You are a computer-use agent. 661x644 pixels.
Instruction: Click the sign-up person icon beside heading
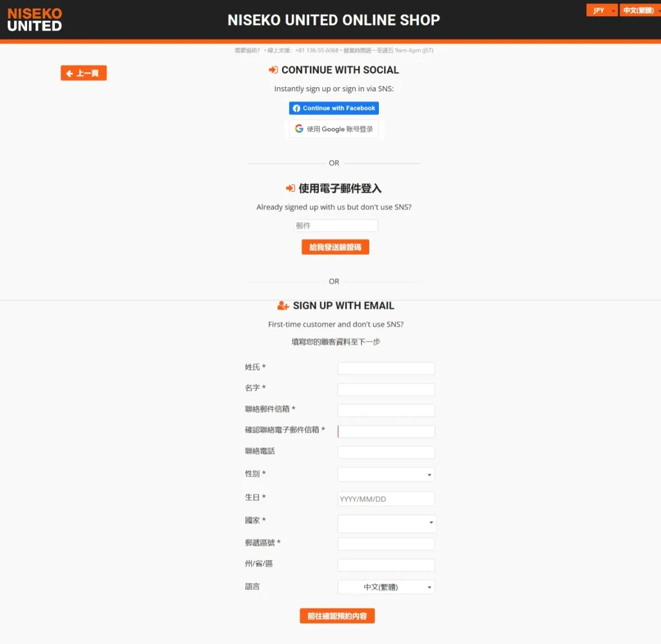click(283, 306)
